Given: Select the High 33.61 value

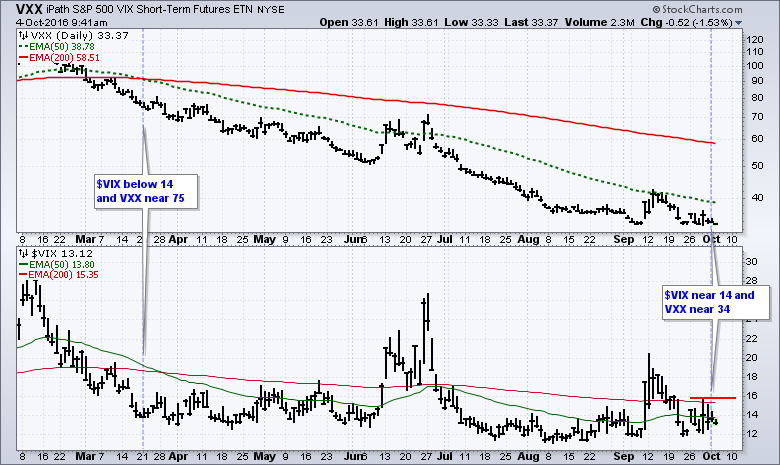Looking at the screenshot, I should click(x=411, y=22).
